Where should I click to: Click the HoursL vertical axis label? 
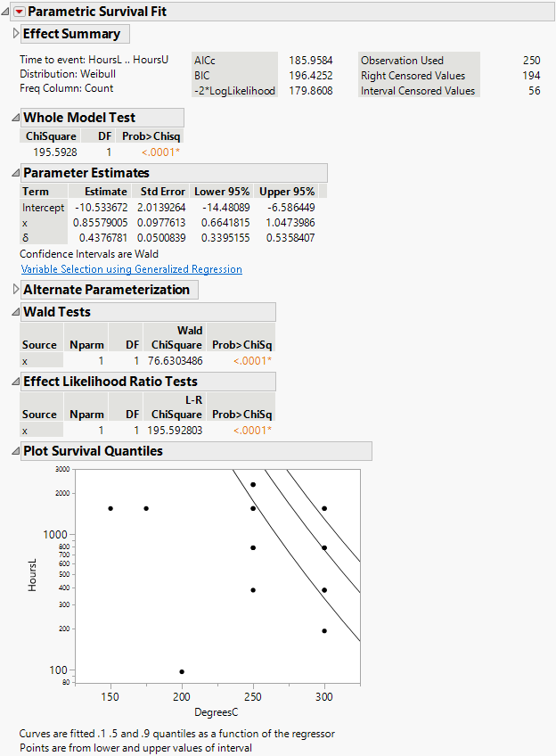pyautogui.click(x=33, y=575)
